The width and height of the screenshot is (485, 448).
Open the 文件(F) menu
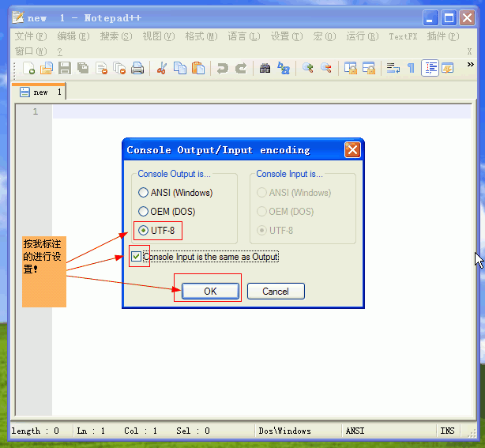pyautogui.click(x=31, y=36)
